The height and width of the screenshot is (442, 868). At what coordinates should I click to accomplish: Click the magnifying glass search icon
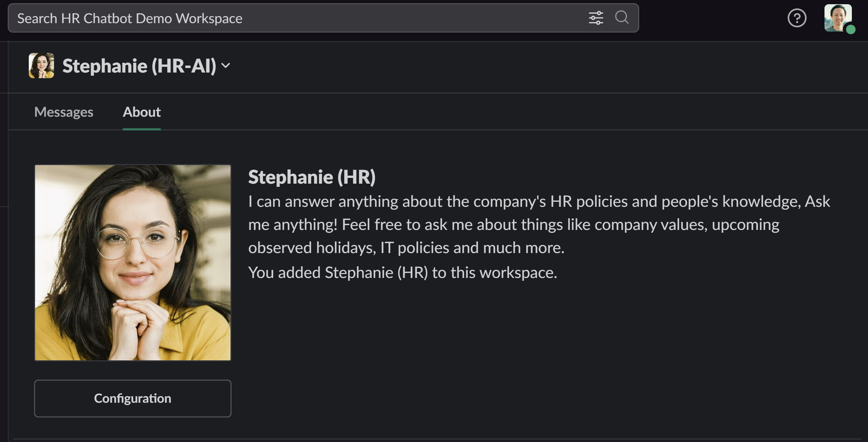coord(622,17)
